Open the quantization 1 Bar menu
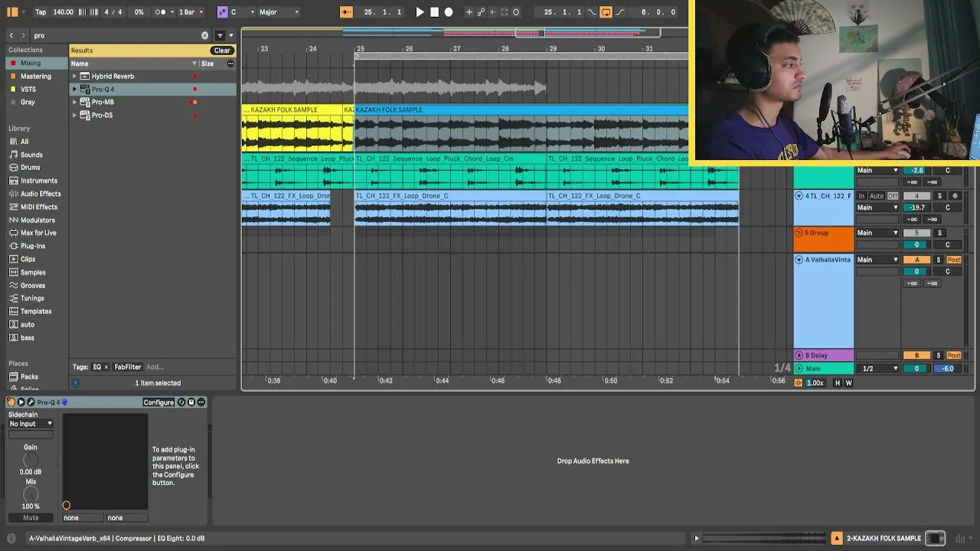Viewport: 980px width, 551px height. coord(190,12)
